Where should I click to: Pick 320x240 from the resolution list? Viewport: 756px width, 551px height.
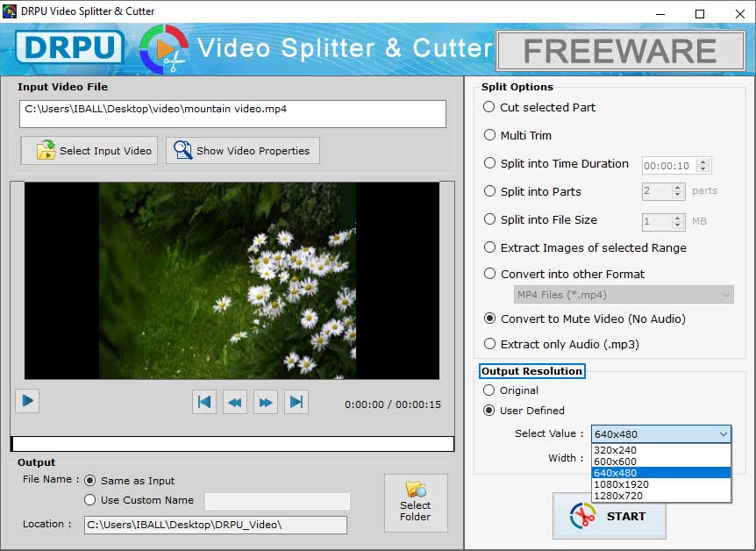[661, 450]
